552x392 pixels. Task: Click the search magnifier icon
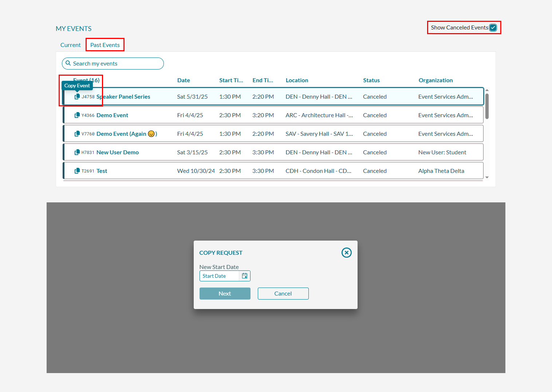(x=68, y=63)
